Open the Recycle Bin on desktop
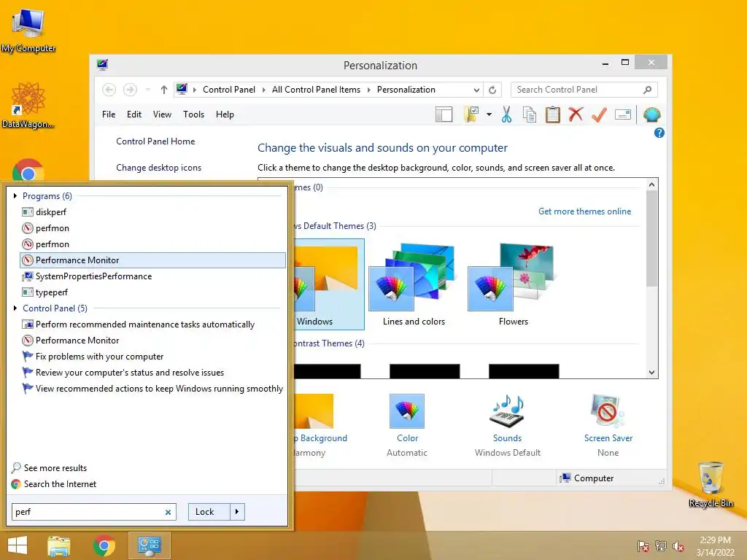The height and width of the screenshot is (560, 747). [711, 485]
